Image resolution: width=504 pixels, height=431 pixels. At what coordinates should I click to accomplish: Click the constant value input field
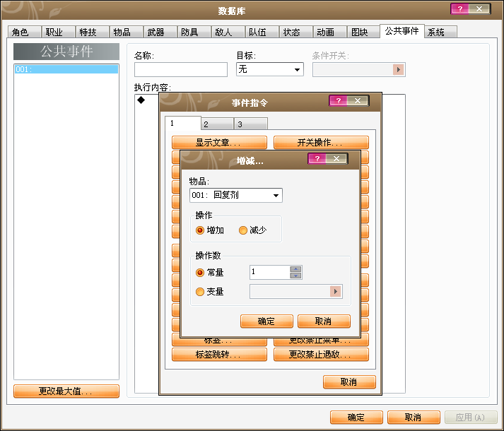click(270, 272)
